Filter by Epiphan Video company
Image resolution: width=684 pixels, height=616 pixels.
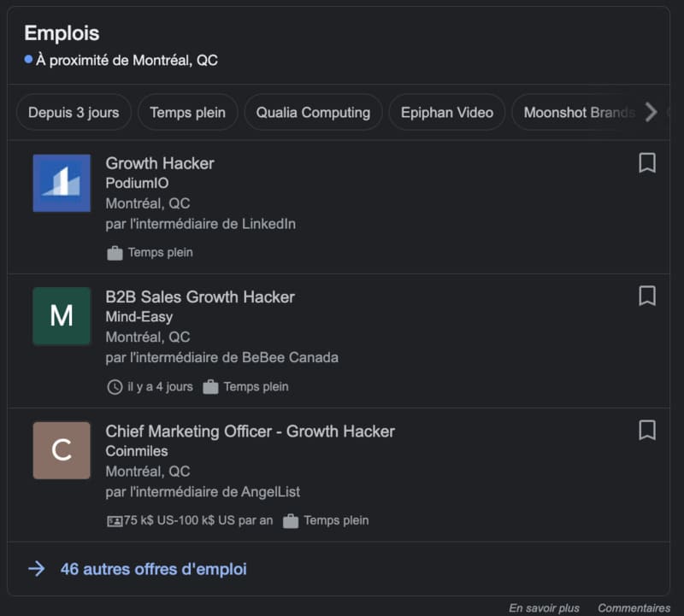tap(447, 113)
